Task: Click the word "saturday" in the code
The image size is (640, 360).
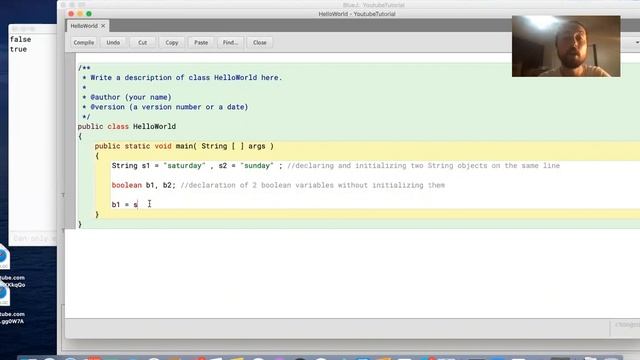Action: pyautogui.click(x=184, y=166)
